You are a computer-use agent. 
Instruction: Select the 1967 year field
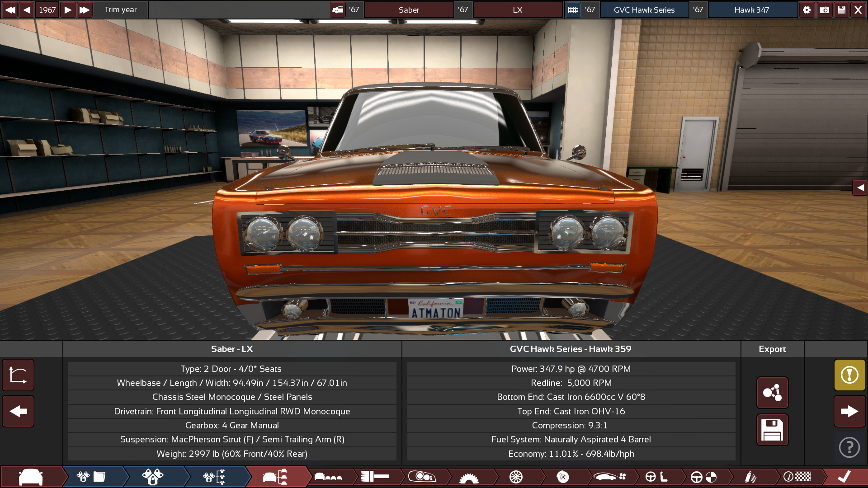(47, 9)
